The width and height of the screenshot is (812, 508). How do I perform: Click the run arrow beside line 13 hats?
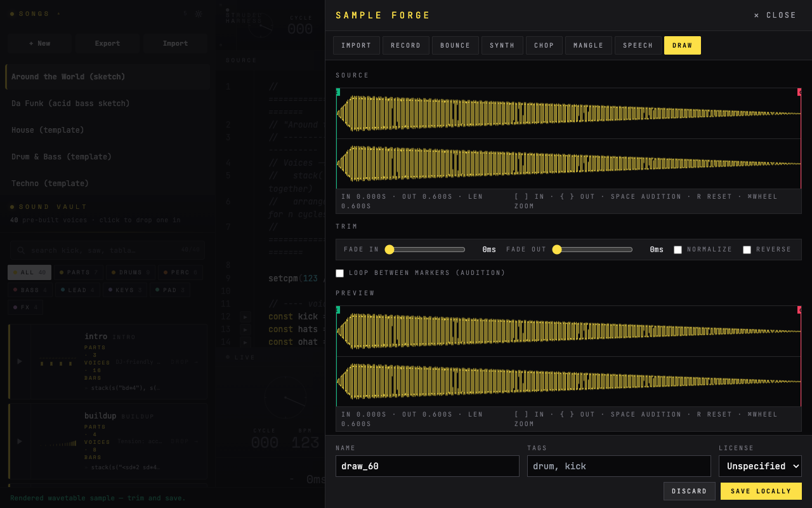[245, 330]
